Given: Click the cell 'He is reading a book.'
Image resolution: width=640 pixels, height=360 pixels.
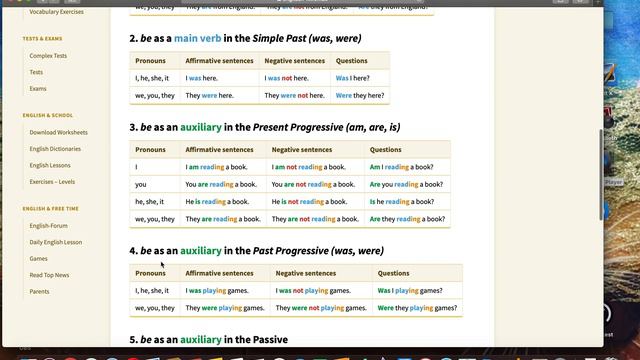Looking at the screenshot, I should point(223,202).
